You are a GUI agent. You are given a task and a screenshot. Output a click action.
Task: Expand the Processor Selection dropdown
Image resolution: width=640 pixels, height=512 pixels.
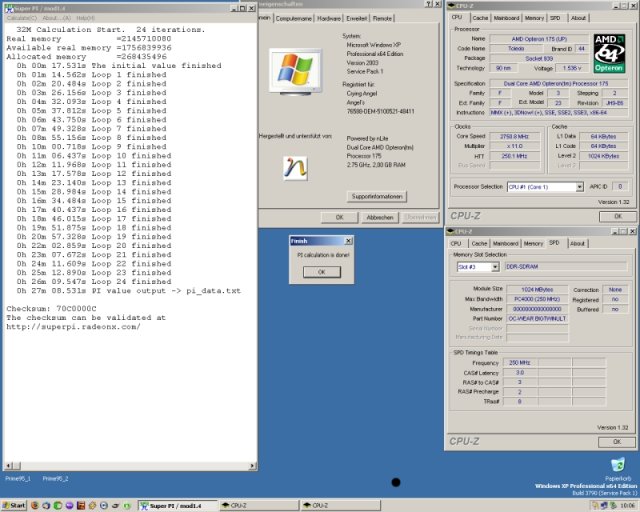[579, 187]
